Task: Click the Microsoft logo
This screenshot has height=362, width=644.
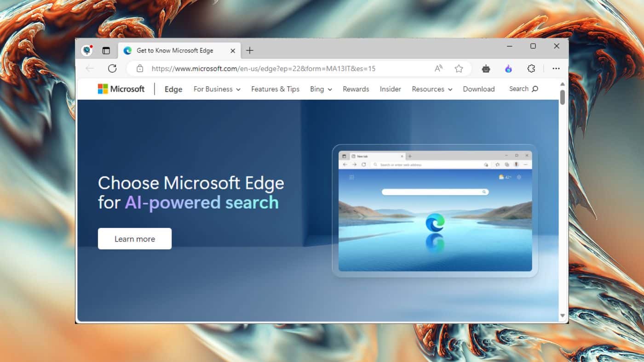Action: [121, 89]
